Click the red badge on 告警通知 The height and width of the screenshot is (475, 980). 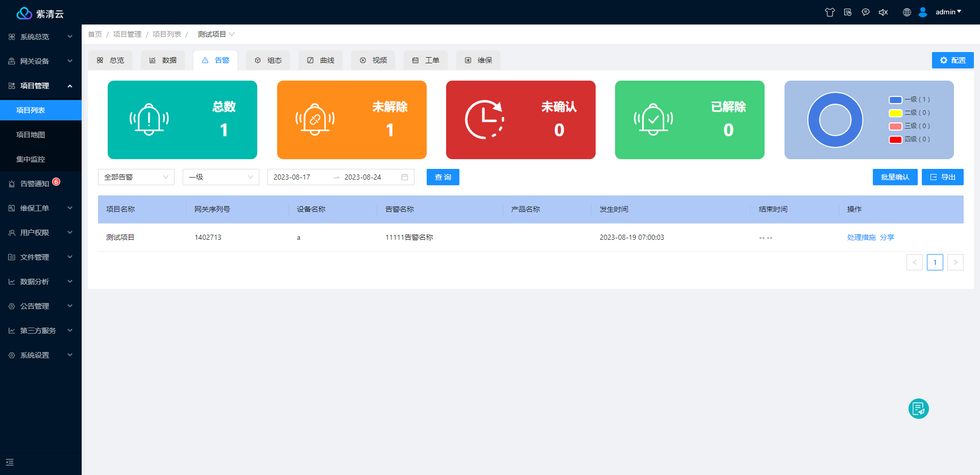pyautogui.click(x=56, y=182)
